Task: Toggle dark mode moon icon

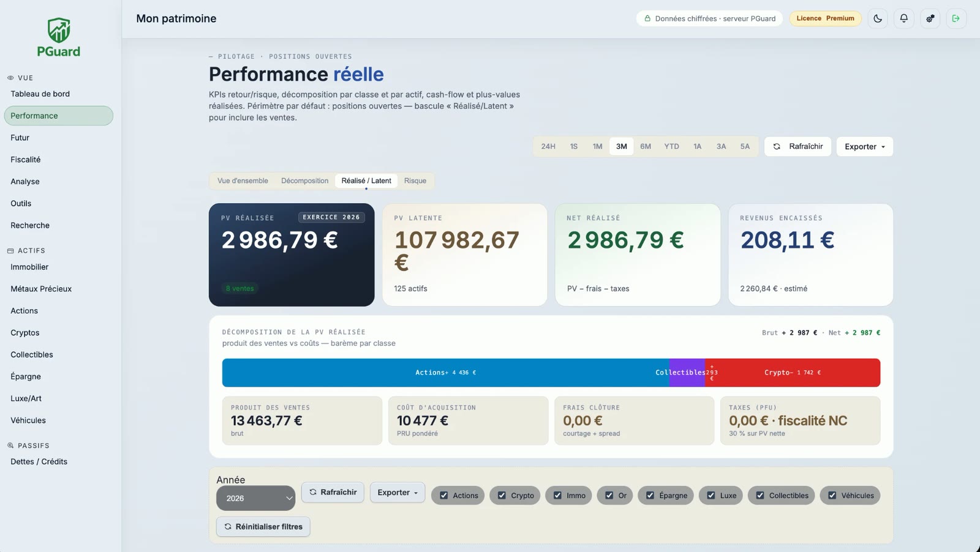Action: click(x=878, y=18)
